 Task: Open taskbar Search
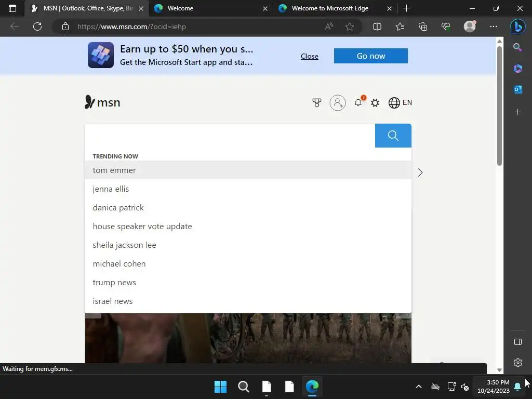243,387
